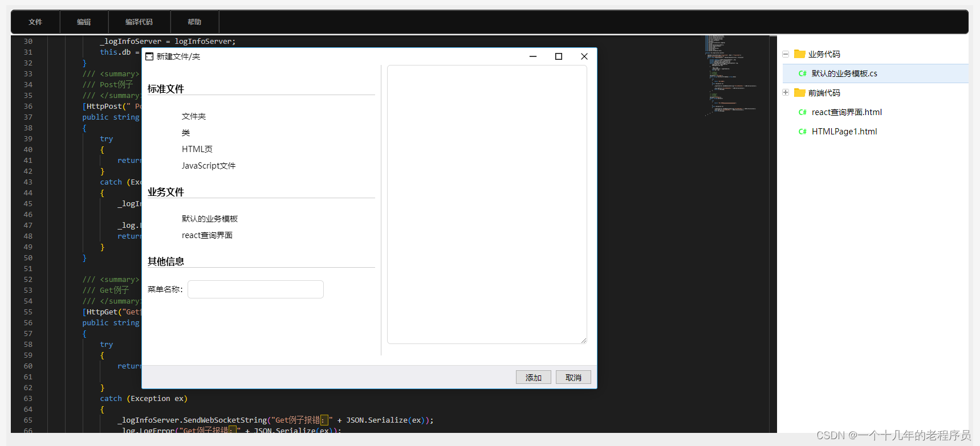This screenshot has height=446, width=980.
Task: Open the 编译代码 menu
Action: (139, 22)
